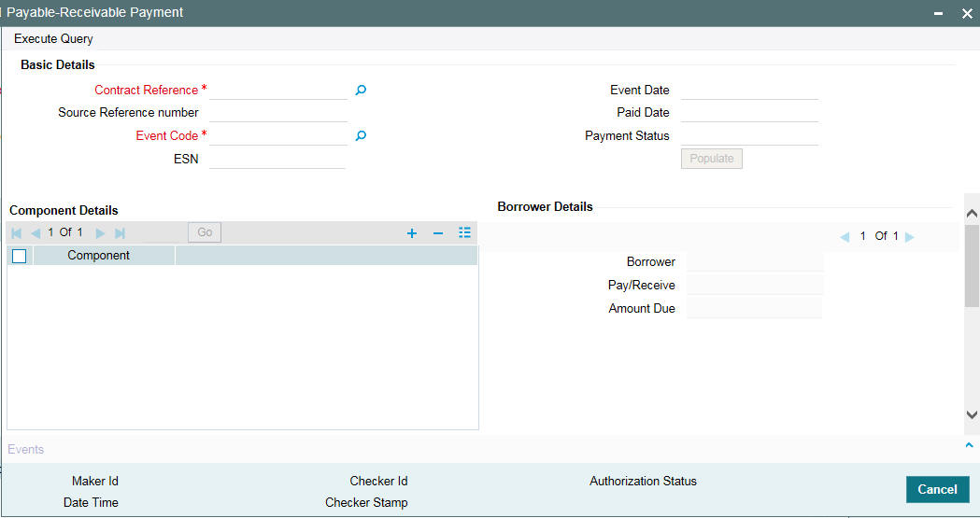The image size is (980, 518).
Task: Click the Amount Due field
Action: point(754,308)
